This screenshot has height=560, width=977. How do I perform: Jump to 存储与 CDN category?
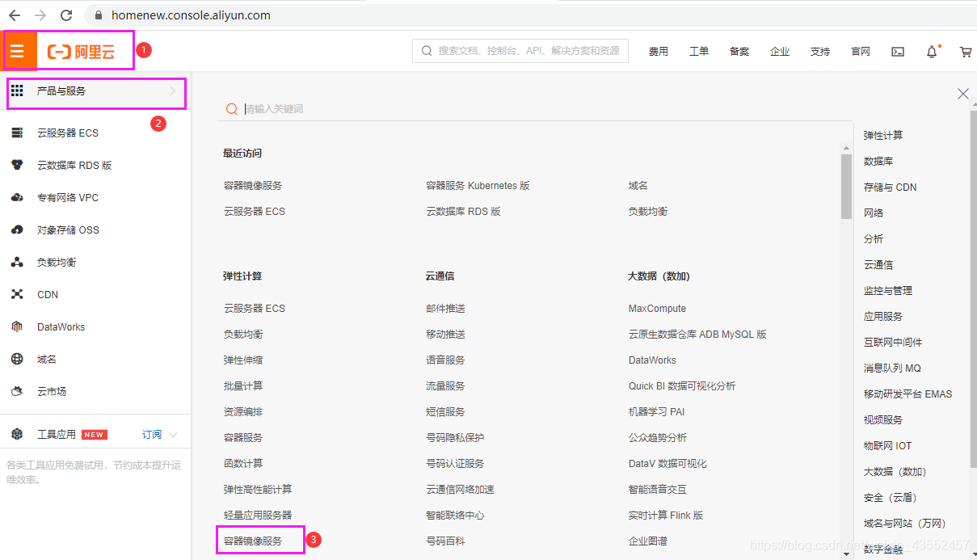point(891,187)
